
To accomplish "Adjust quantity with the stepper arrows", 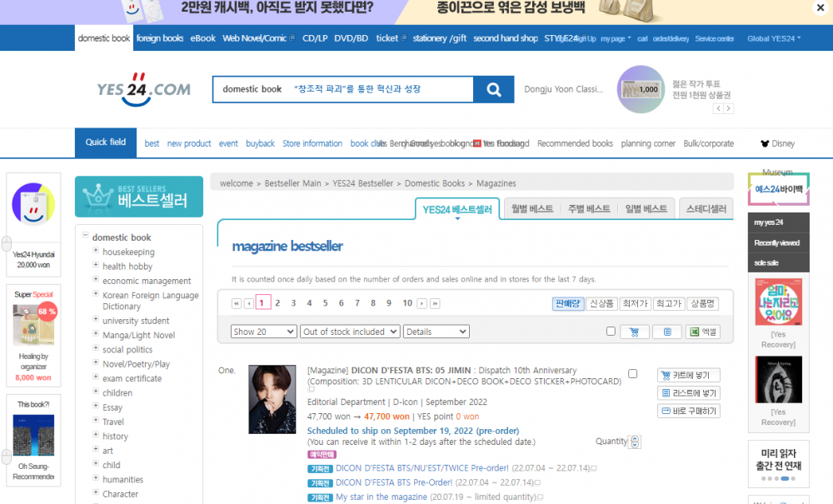I will pos(635,442).
